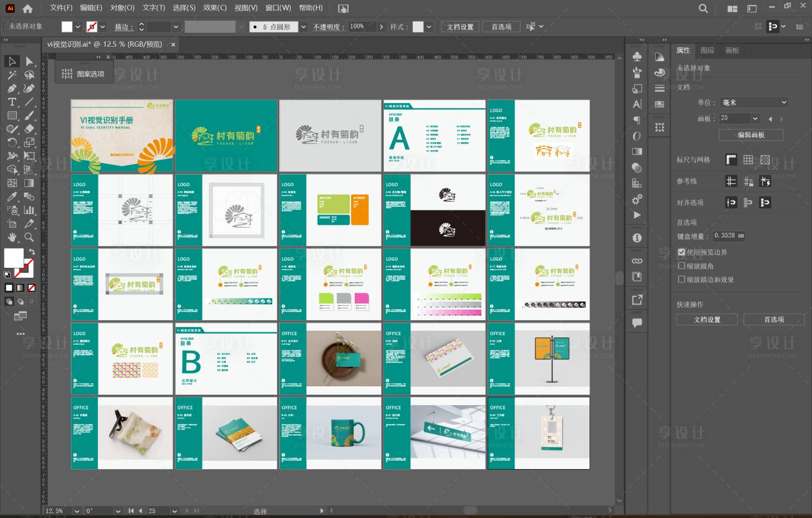Select the Eraser tool

pos(29,129)
